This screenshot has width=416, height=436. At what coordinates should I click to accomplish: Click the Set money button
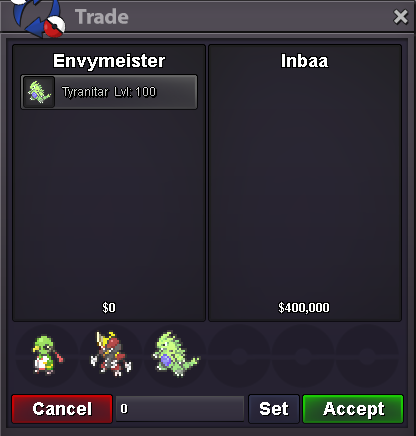(274, 409)
